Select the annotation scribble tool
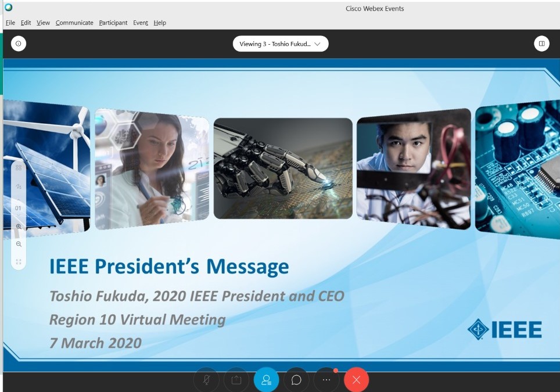The image size is (560, 392). click(19, 186)
